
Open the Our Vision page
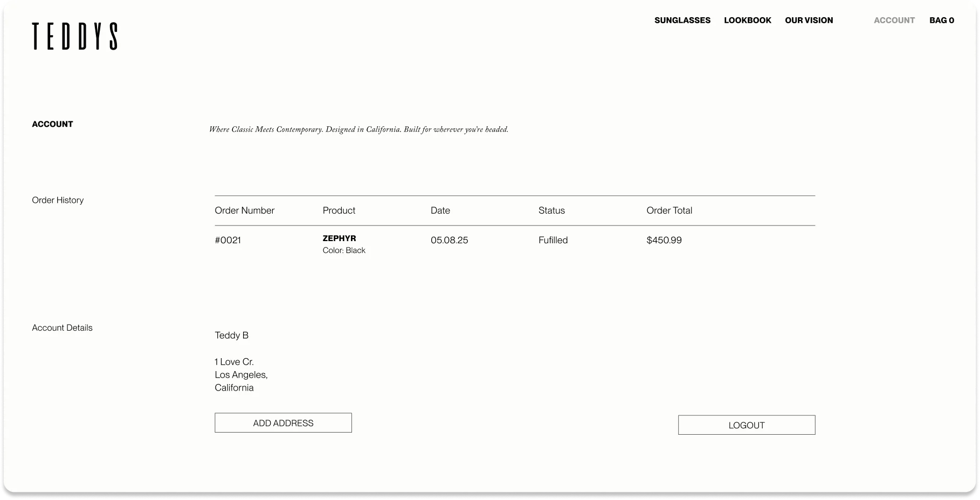click(x=809, y=20)
